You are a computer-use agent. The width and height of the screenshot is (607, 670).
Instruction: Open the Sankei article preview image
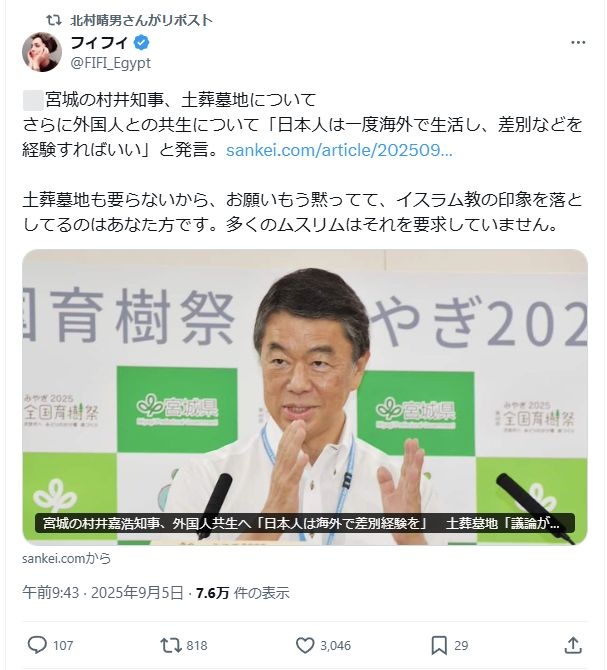305,397
